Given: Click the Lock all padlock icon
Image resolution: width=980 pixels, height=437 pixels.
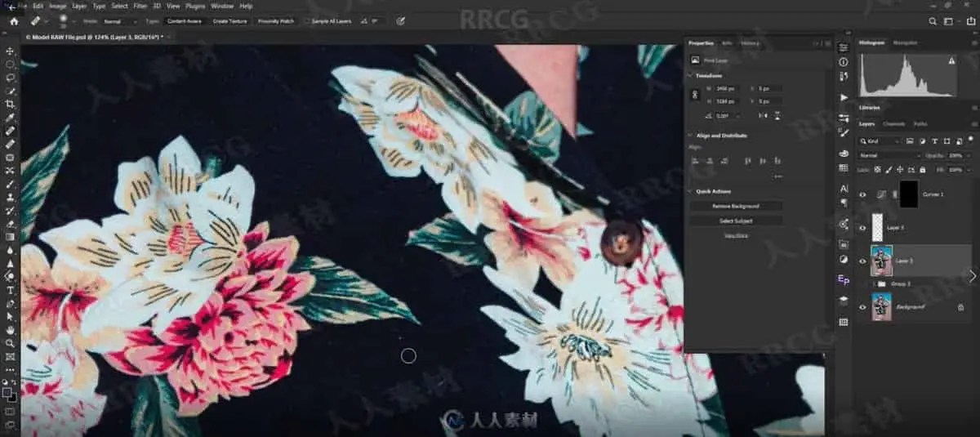Looking at the screenshot, I should click(923, 169).
